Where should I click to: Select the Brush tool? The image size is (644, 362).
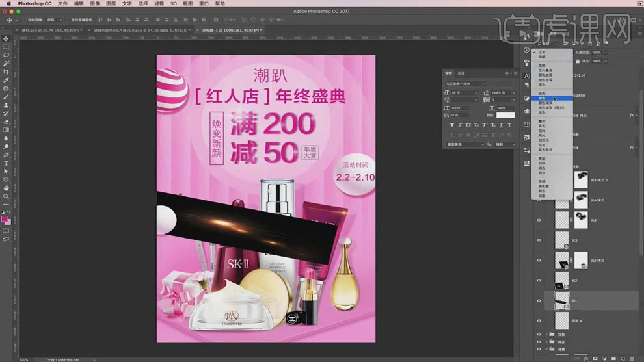6,97
